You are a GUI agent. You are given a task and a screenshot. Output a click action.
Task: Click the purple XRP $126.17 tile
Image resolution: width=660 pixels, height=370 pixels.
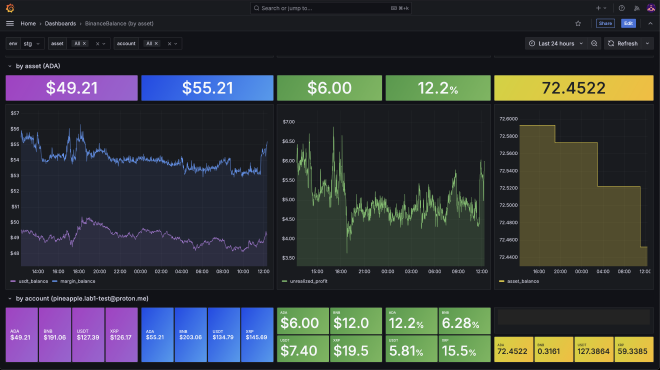[x=121, y=335]
